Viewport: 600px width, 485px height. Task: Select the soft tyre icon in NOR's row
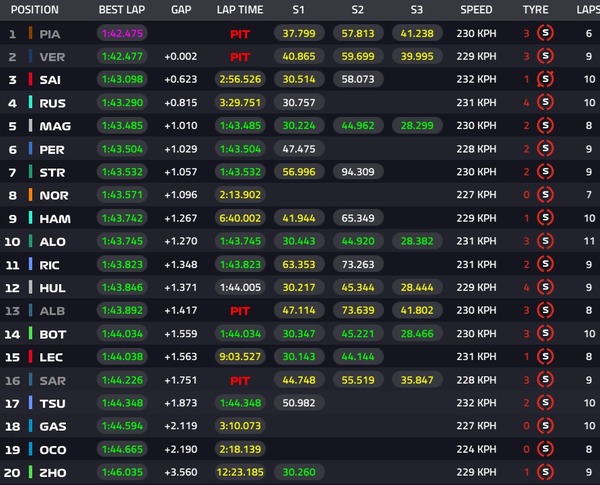point(545,194)
